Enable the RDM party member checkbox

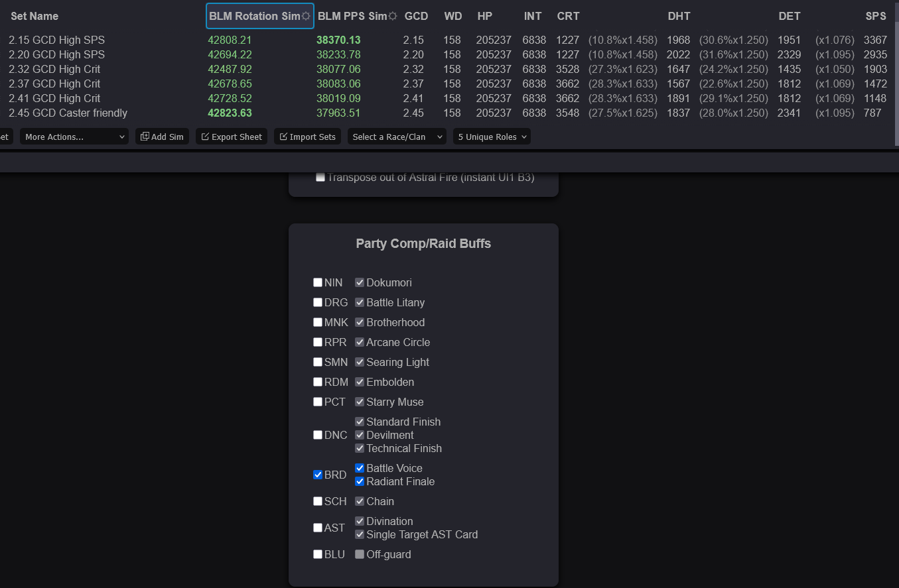pyautogui.click(x=318, y=382)
